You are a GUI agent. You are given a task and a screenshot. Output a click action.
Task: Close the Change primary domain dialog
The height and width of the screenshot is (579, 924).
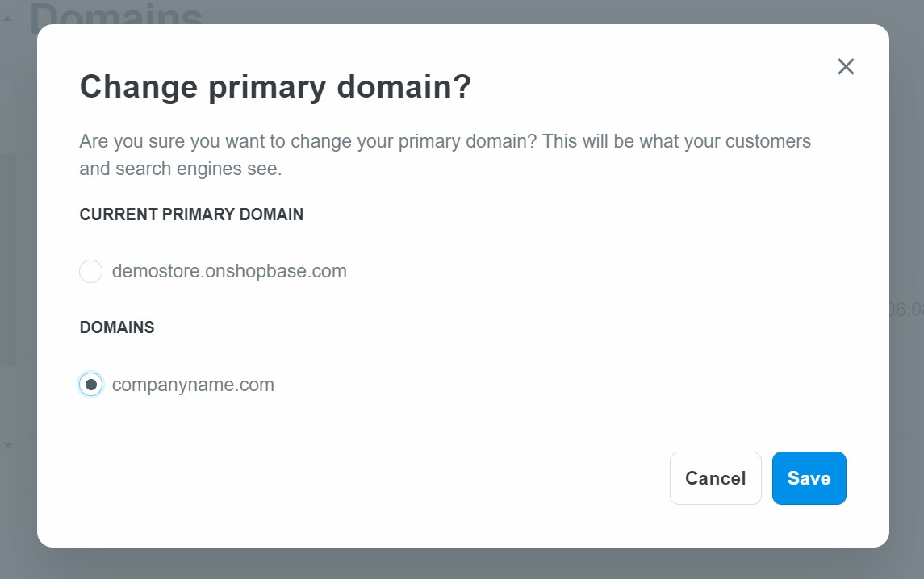(x=845, y=66)
